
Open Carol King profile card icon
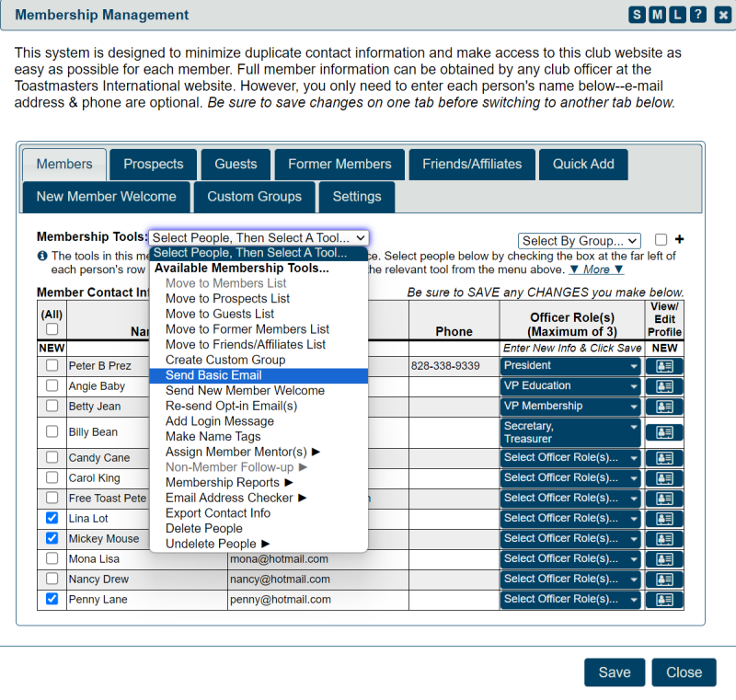pyautogui.click(x=664, y=478)
